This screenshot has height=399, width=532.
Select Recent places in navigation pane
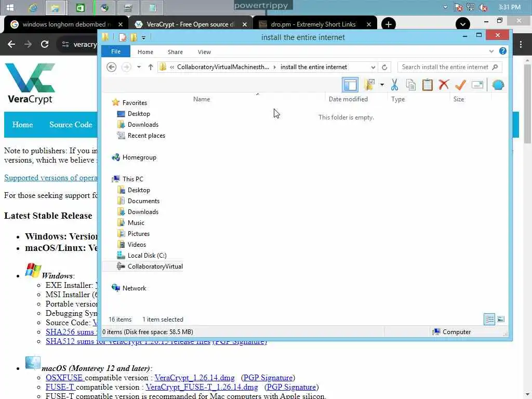point(146,136)
